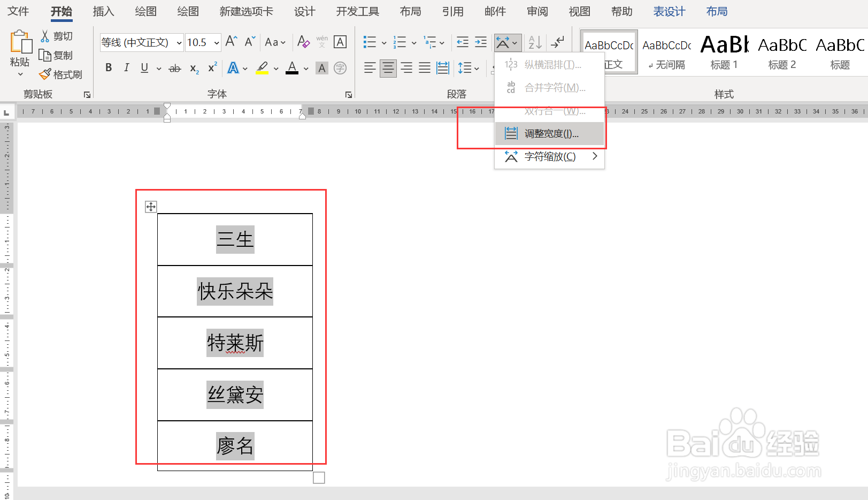Choose 合并字符 menu item
Image resolution: width=868 pixels, height=500 pixels.
coord(550,87)
